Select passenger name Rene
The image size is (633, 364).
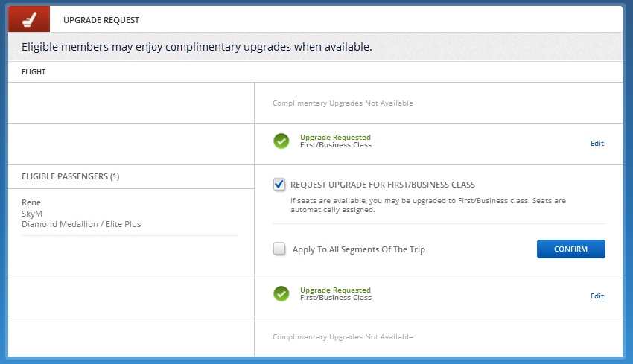point(31,202)
